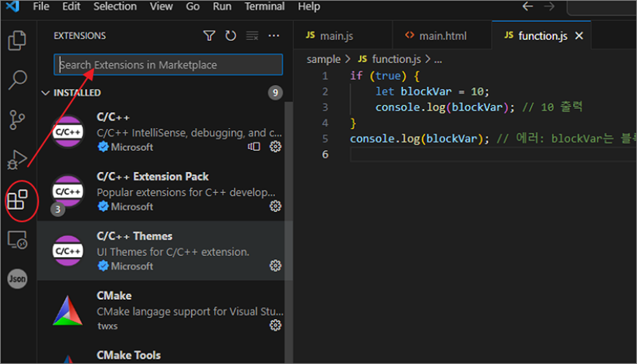Image resolution: width=637 pixels, height=364 pixels.
Task: Filter extensions using the funnel icon
Action: [209, 36]
